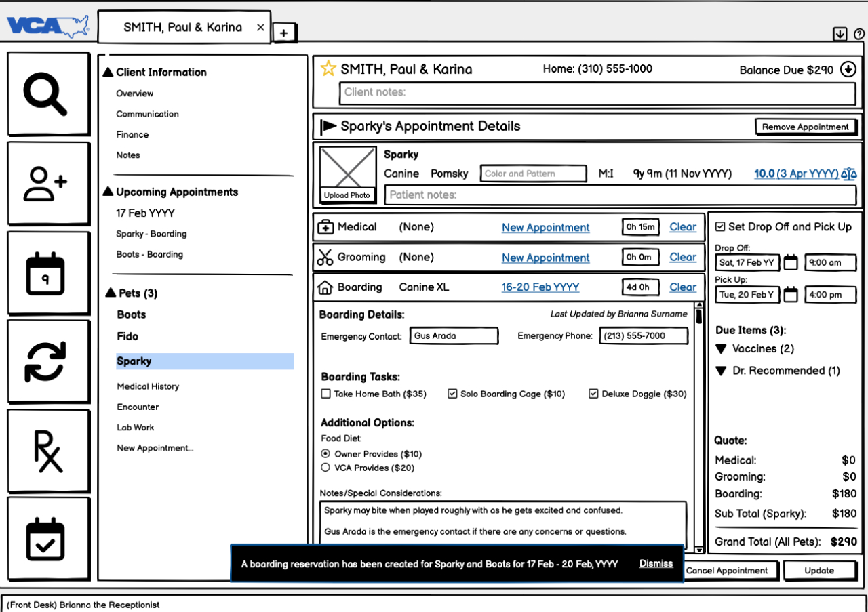
Task: Click the Boarding Details vertical scrollbar
Action: click(x=699, y=427)
